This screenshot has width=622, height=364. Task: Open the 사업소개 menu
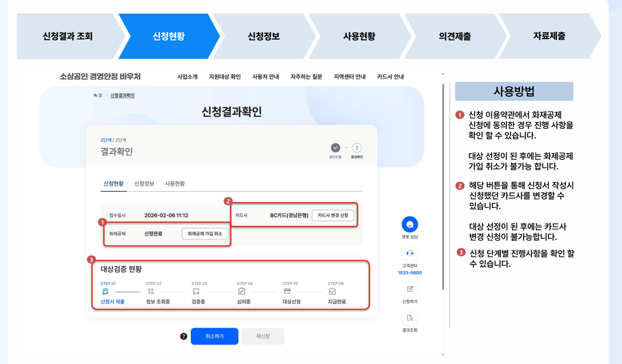tap(187, 77)
